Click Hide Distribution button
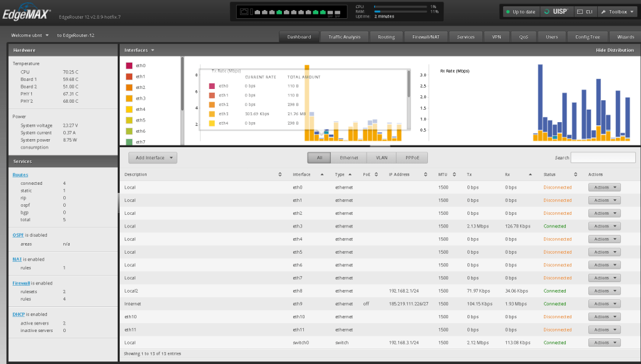Viewport: 641px width, 364px height. click(x=615, y=50)
